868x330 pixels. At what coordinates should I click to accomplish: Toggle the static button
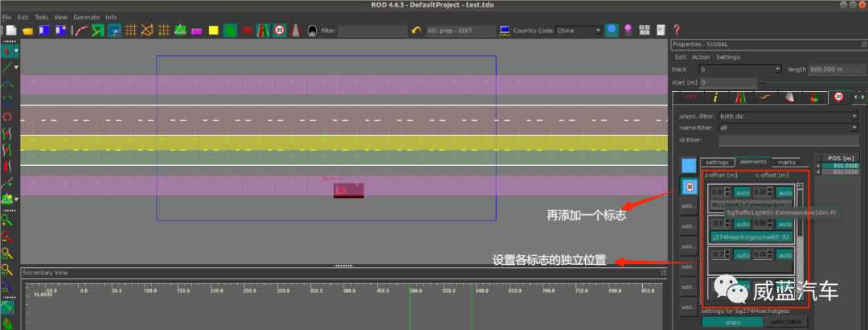(x=732, y=322)
